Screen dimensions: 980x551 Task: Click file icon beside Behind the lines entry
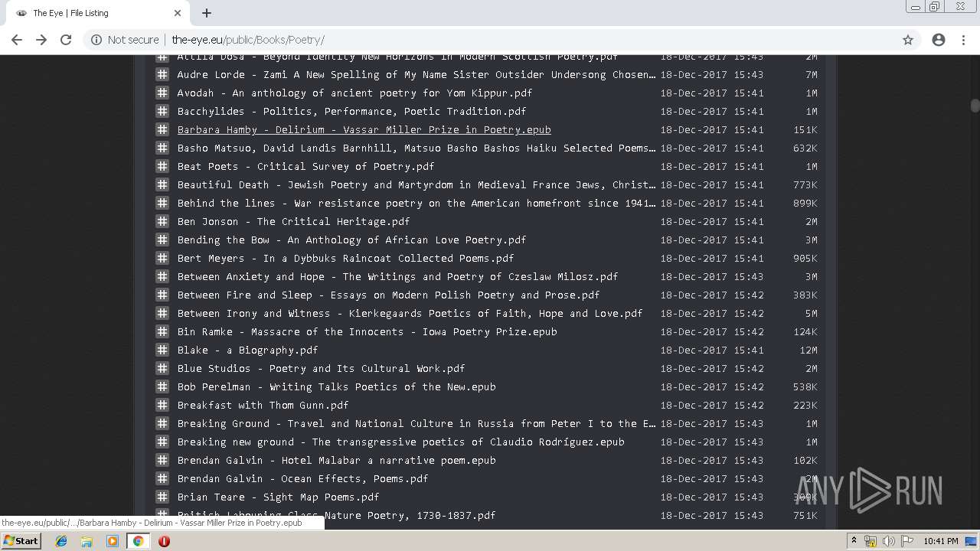point(162,203)
